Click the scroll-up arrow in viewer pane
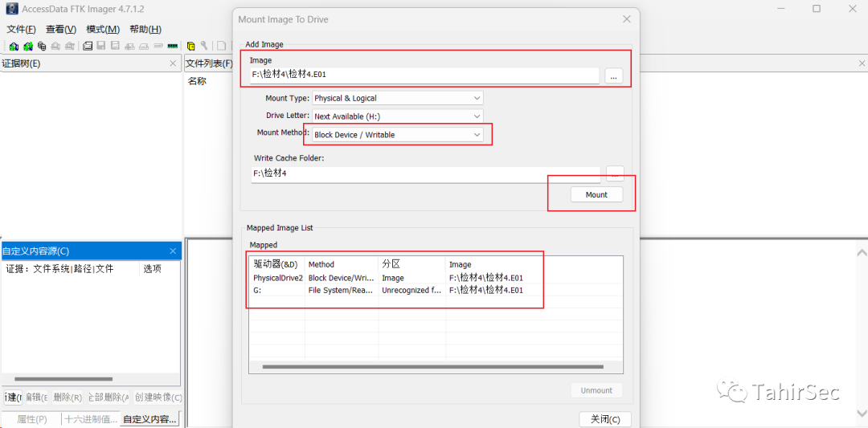This screenshot has width=868, height=428. coord(862,253)
